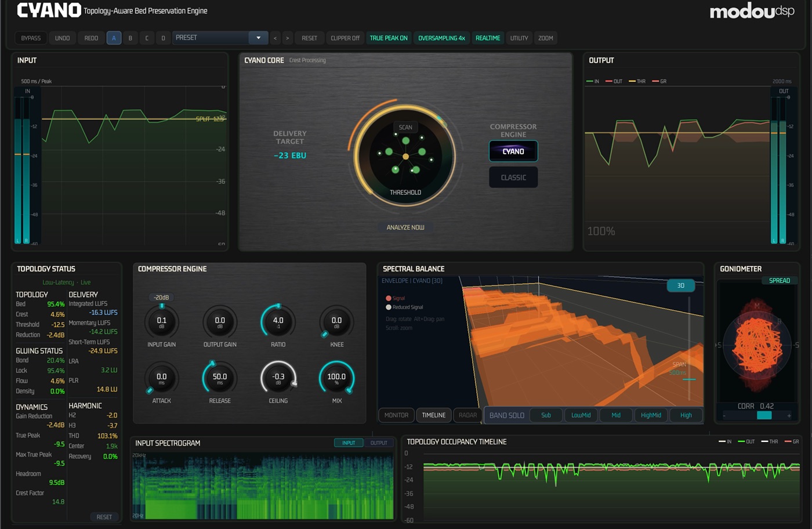Click the INPUT GAIN knob
The image size is (812, 529).
(x=161, y=322)
